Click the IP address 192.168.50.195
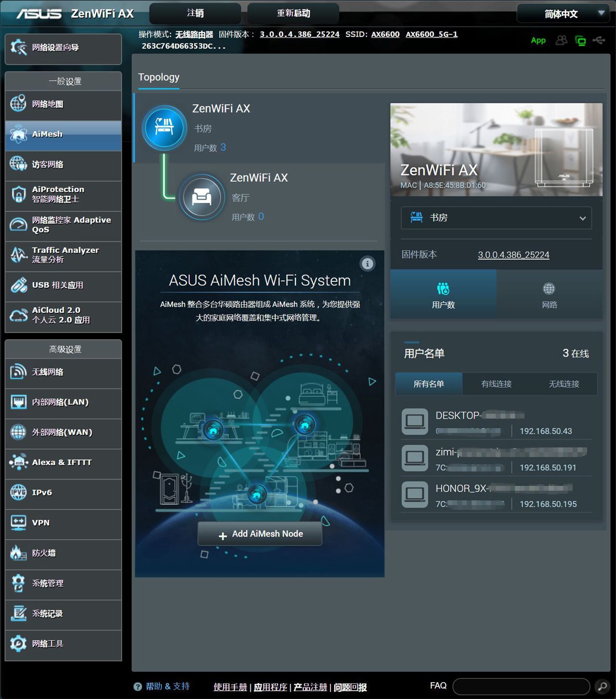Image resolution: width=616 pixels, height=699 pixels. tap(548, 504)
